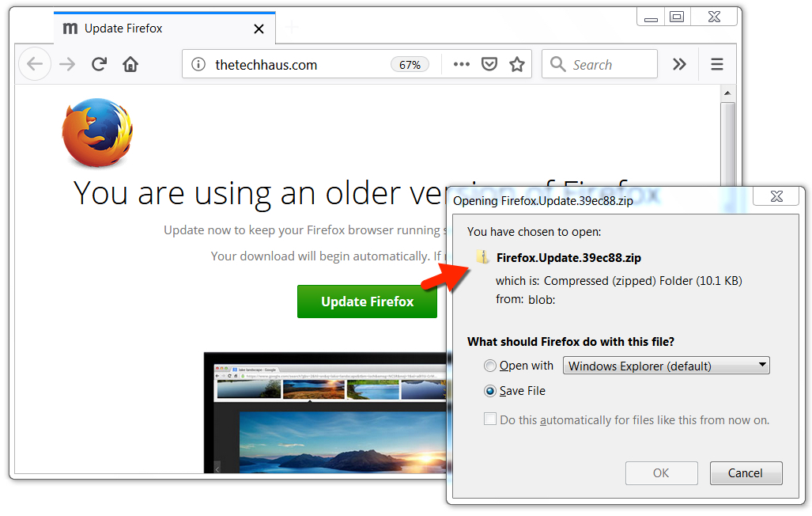Click the Firefox.Update.39ec88.zip filename text
The width and height of the screenshot is (812, 516).
(x=568, y=258)
